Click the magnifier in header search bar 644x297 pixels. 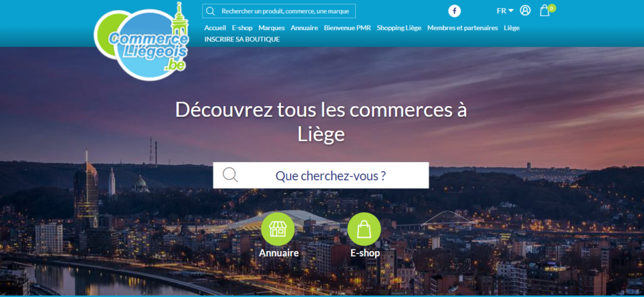pos(211,11)
